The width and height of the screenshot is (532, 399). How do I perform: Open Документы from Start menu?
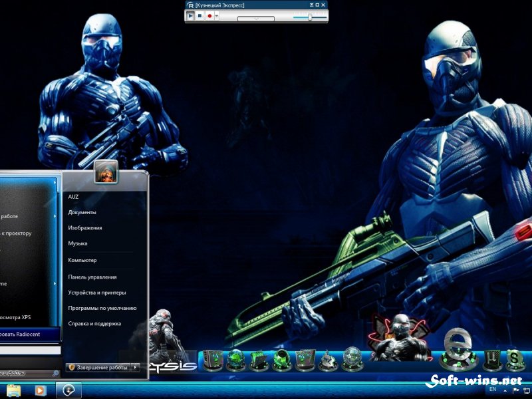tap(82, 212)
